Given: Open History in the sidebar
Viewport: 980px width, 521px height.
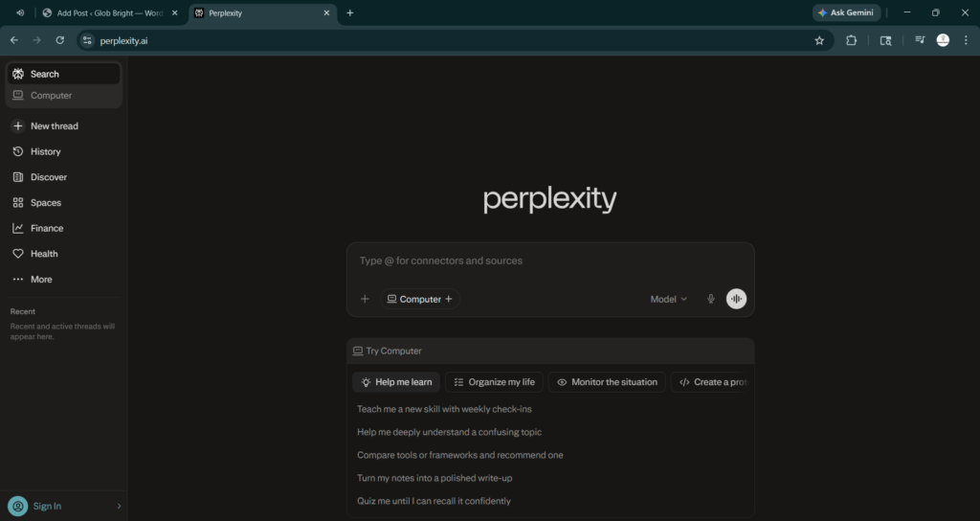Looking at the screenshot, I should click(45, 151).
